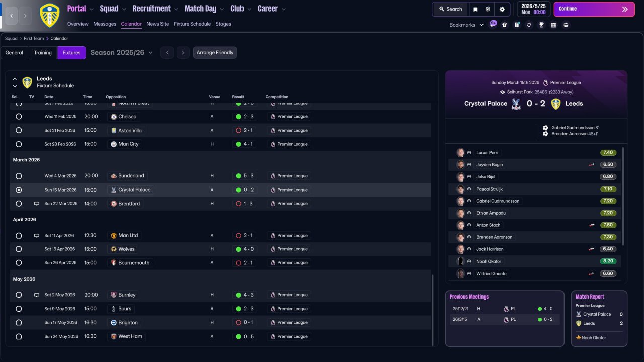Open the globe world icon in top bar
The image size is (644, 362).
[488, 9]
